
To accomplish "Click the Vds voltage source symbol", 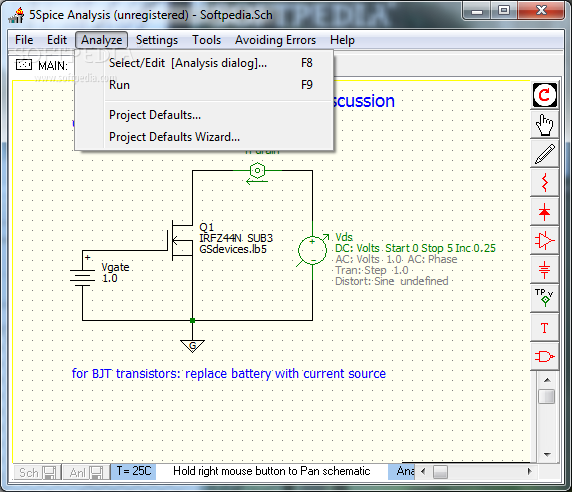I will click(x=312, y=250).
